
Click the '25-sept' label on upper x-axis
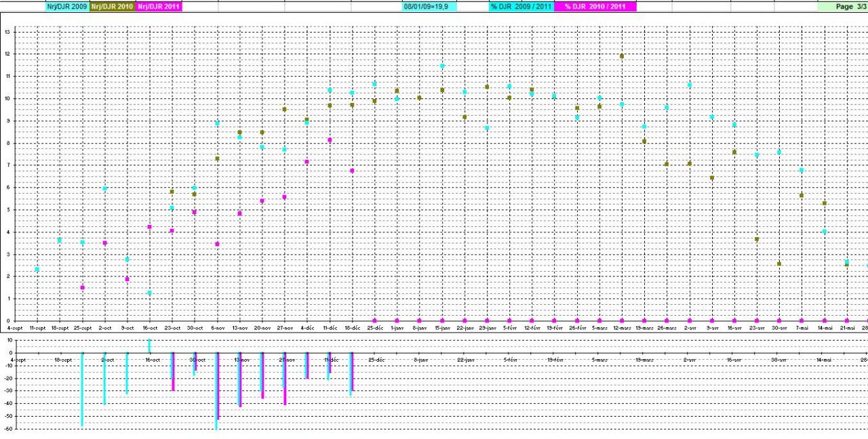point(82,327)
